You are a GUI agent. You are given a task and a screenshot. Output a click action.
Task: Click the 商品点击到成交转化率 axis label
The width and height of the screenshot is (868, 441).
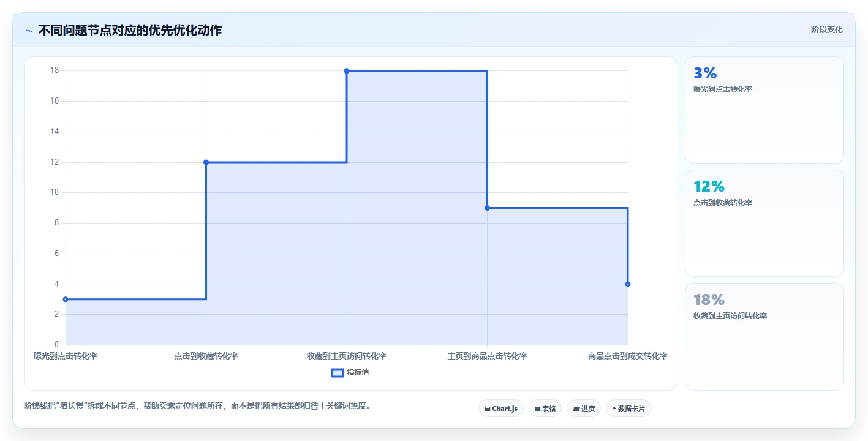(628, 356)
